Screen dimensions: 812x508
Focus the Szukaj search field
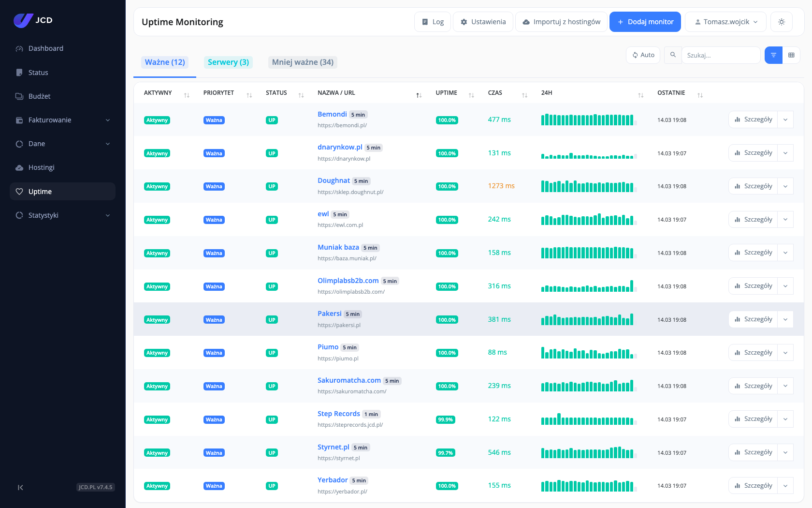(x=721, y=55)
